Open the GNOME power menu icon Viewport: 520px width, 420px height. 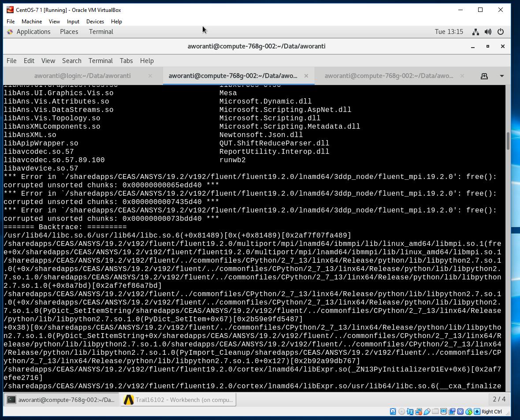point(501,32)
